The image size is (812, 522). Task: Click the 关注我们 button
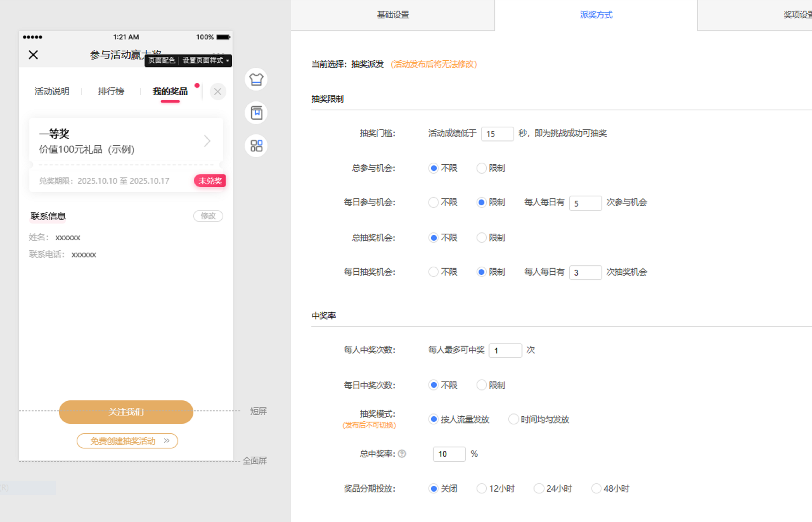(126, 412)
